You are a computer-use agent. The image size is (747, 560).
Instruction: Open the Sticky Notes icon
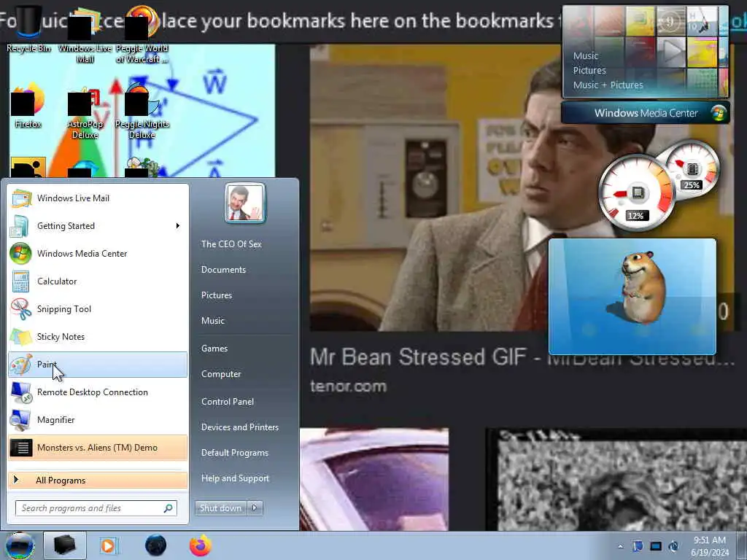click(x=20, y=337)
